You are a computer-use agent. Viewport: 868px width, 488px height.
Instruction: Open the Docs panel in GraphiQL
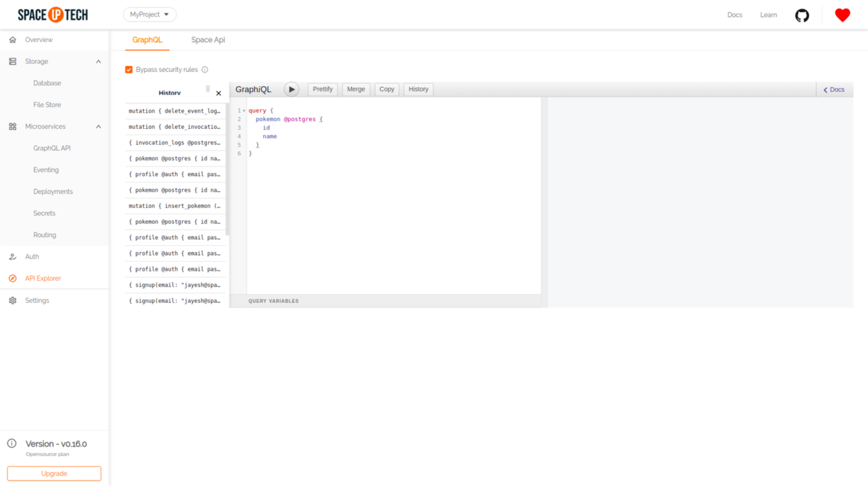pyautogui.click(x=834, y=89)
